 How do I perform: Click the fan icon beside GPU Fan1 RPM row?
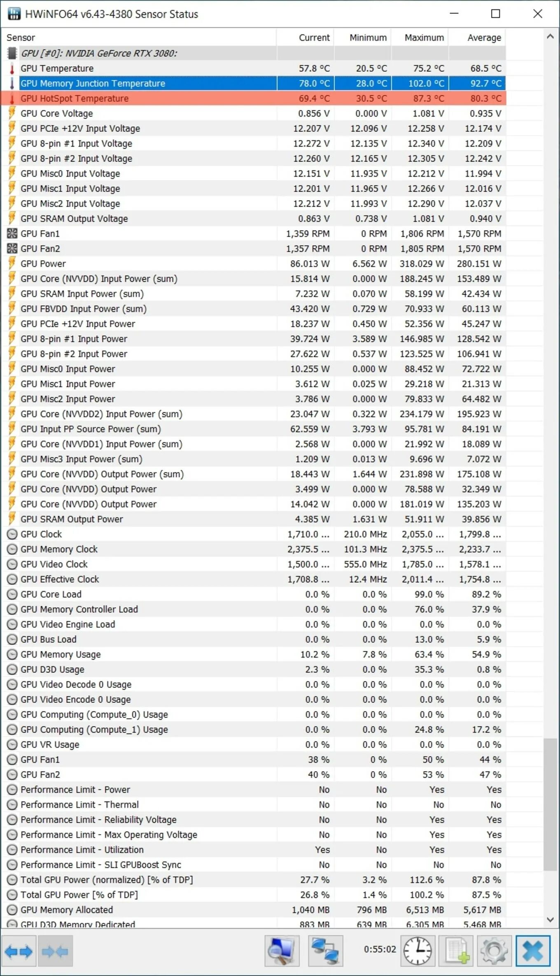(12, 234)
